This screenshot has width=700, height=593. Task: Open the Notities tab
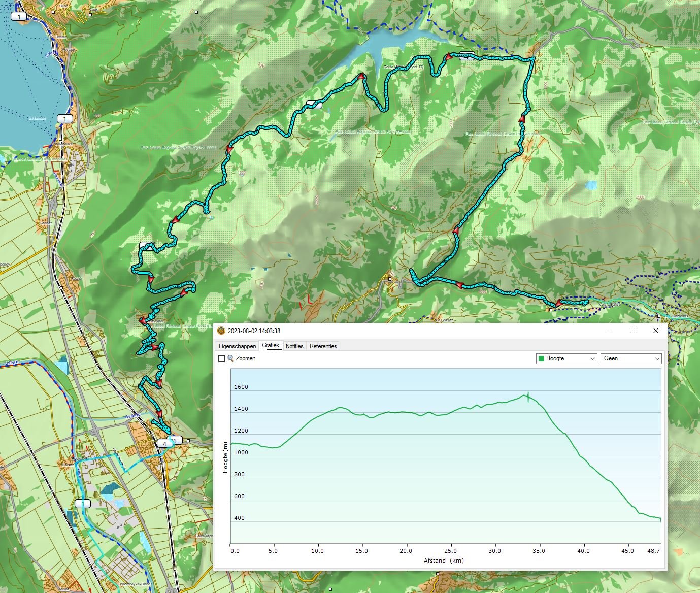pyautogui.click(x=294, y=346)
